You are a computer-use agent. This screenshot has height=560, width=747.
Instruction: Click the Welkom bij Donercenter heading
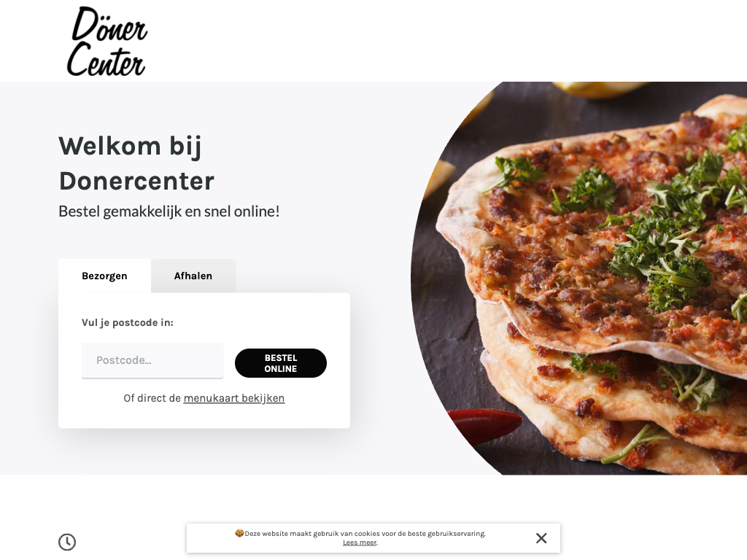click(x=136, y=163)
